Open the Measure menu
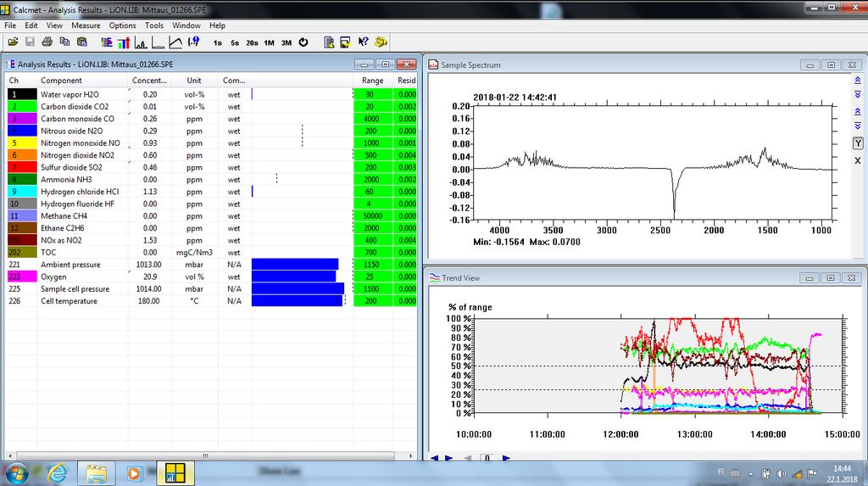The height and width of the screenshot is (486, 868). [x=86, y=25]
